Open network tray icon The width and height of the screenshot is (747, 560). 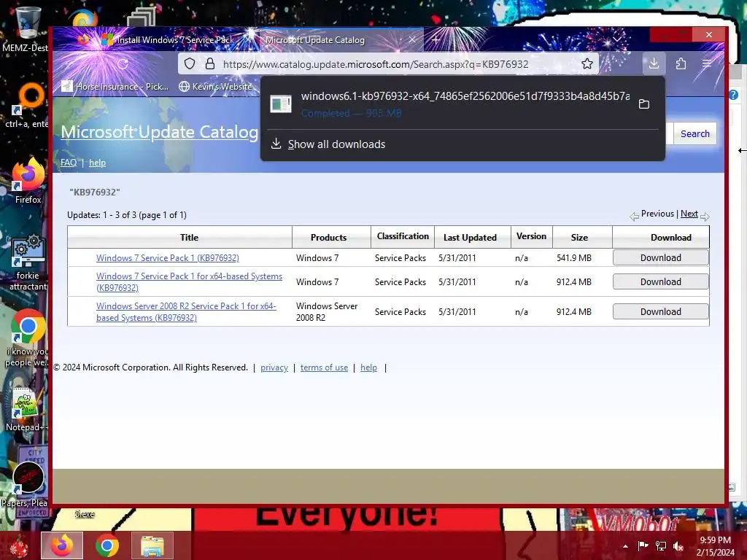[661, 545]
